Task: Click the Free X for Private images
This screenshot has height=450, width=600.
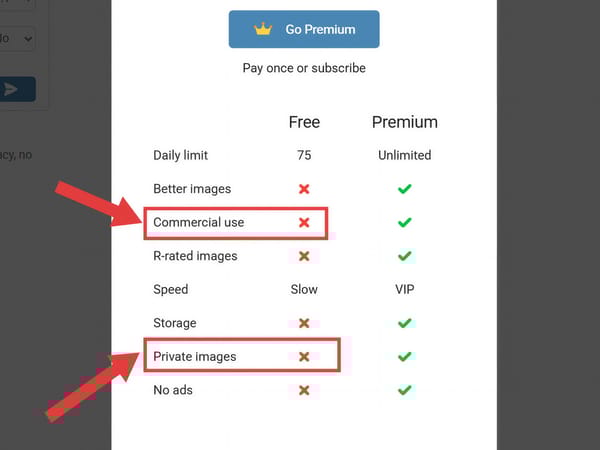Action: pos(304,356)
